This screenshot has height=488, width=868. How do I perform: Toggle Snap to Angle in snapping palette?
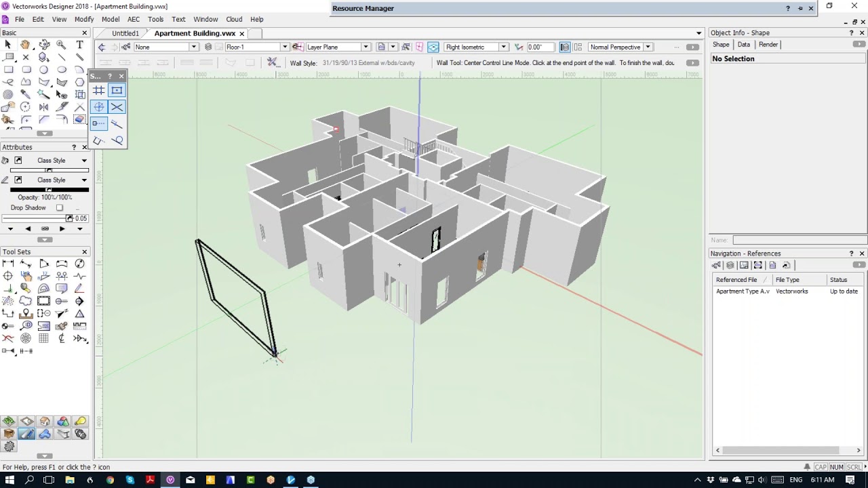pos(99,106)
